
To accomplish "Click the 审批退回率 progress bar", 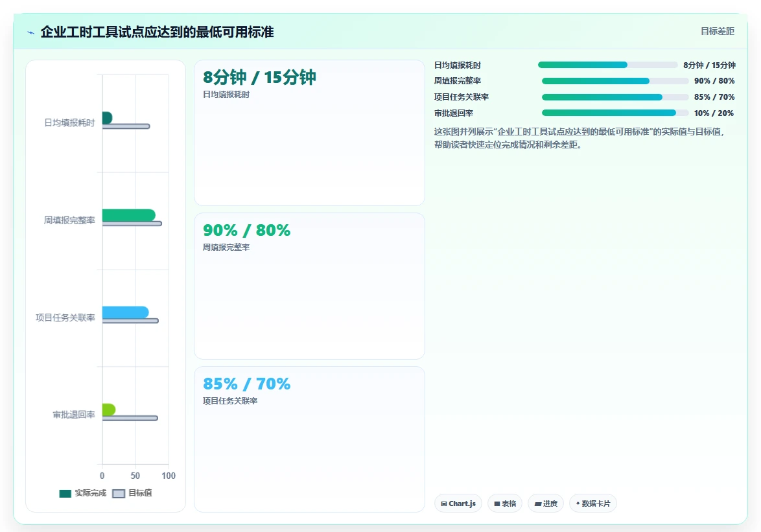I will (x=615, y=113).
